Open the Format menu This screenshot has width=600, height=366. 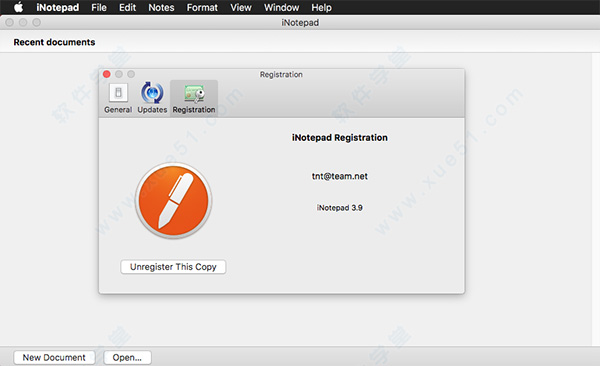coord(202,7)
